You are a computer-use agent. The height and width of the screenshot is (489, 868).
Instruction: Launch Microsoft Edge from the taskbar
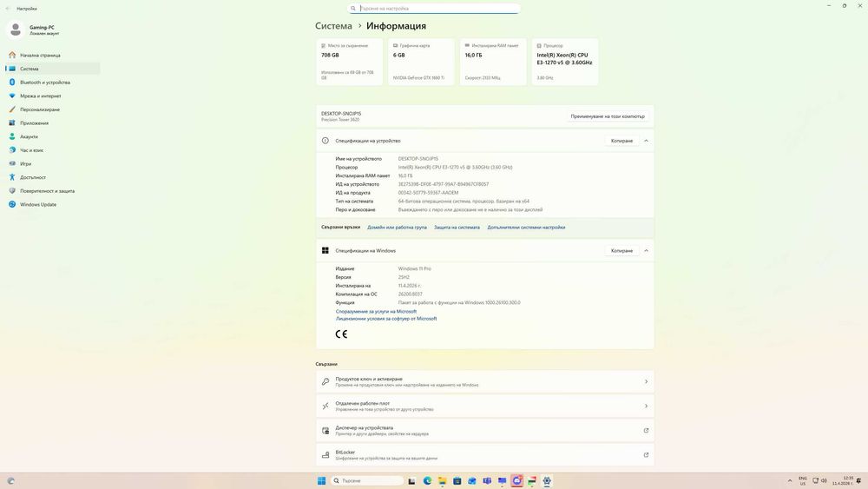click(x=427, y=480)
